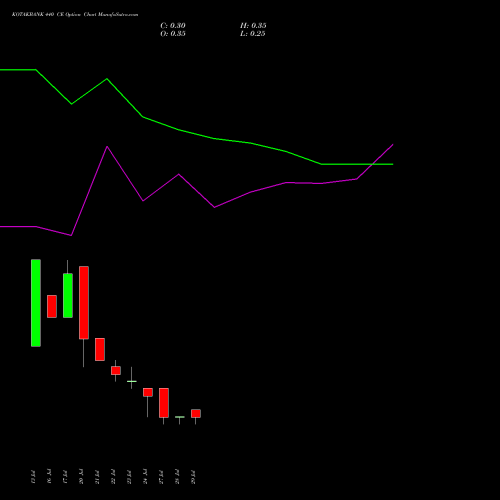
Task: Select the red candle above 27 Jul
Action: 164,403
